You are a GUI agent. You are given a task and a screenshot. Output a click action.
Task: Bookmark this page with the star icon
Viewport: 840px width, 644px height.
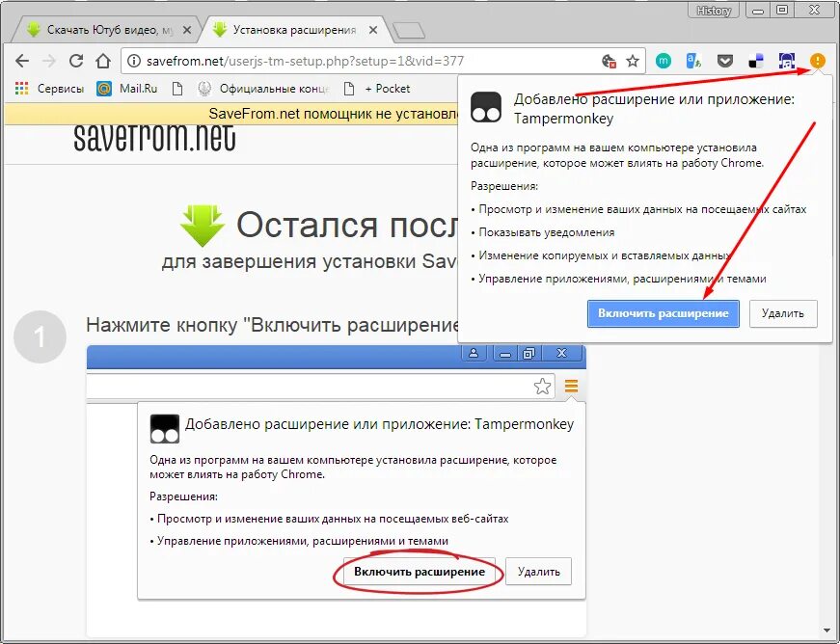tap(633, 61)
